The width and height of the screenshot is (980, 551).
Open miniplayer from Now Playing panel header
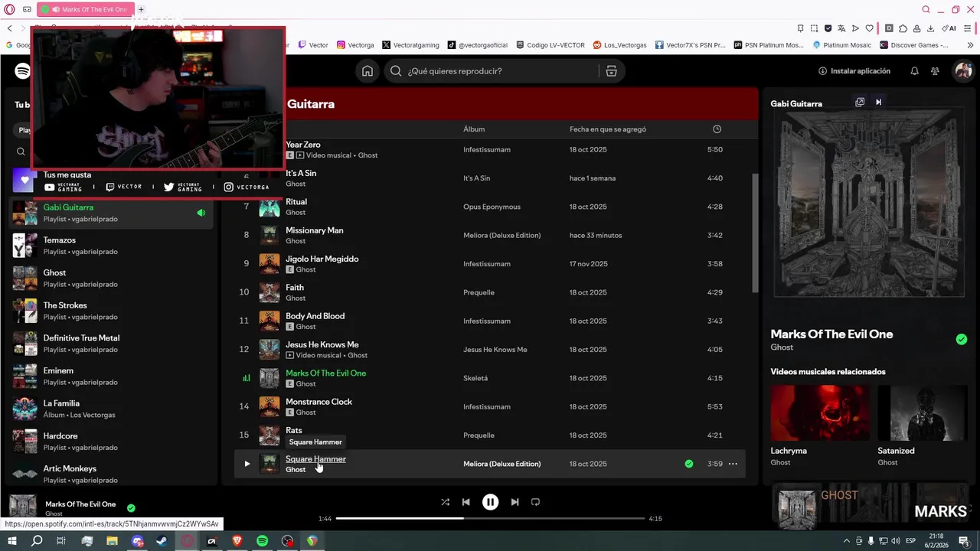click(x=860, y=103)
